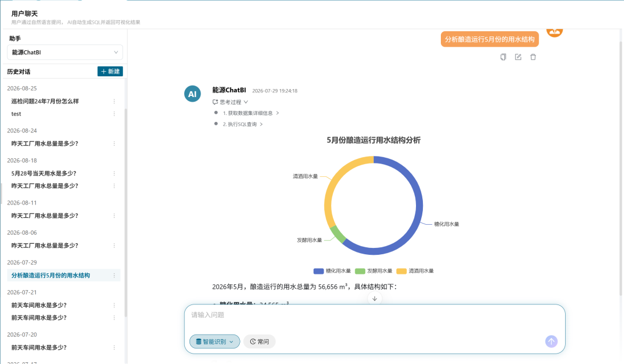Open more options for 2026-08-06 昨天工厂用水总量 item
The image size is (624, 364).
pyautogui.click(x=114, y=246)
